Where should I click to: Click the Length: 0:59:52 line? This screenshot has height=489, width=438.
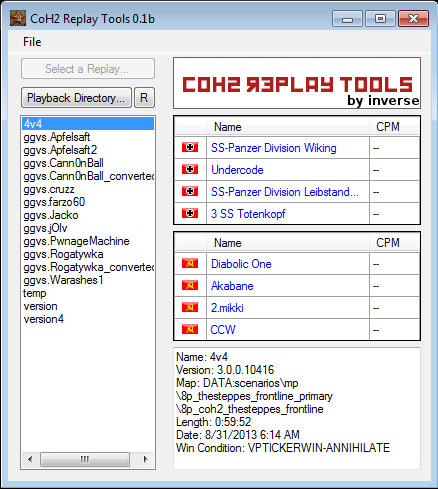[213, 422]
